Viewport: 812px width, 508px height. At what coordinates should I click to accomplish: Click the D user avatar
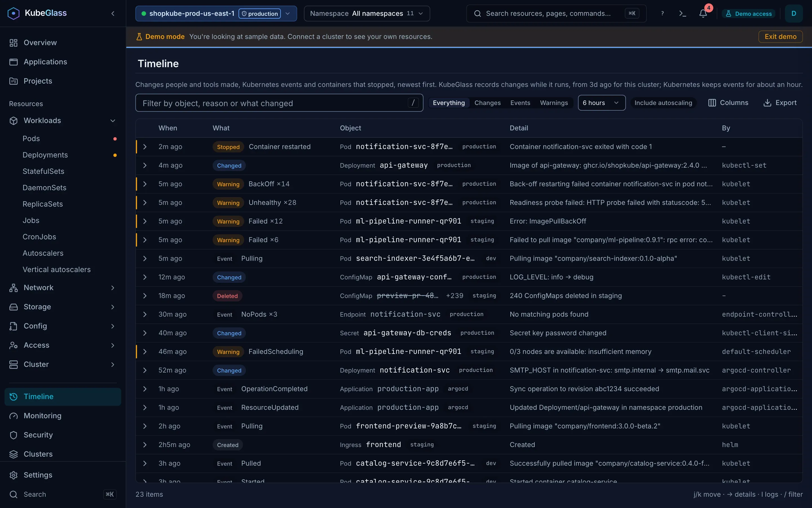point(794,14)
